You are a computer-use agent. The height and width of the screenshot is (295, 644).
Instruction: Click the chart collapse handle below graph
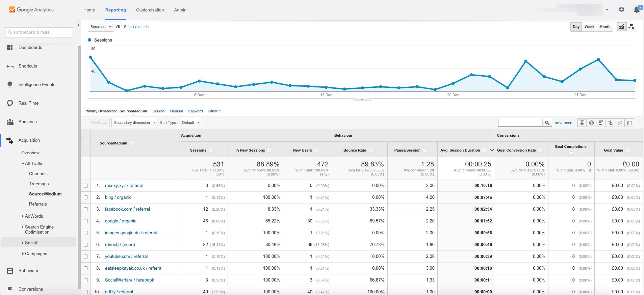(362, 100)
